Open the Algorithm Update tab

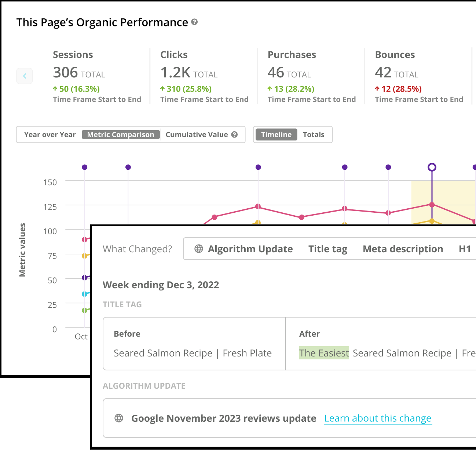click(250, 249)
